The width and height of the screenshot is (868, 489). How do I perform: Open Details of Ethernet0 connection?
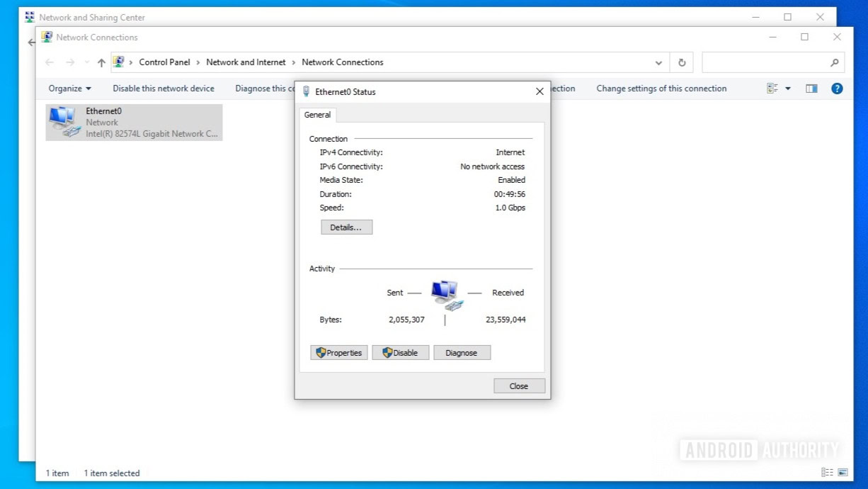[346, 227]
